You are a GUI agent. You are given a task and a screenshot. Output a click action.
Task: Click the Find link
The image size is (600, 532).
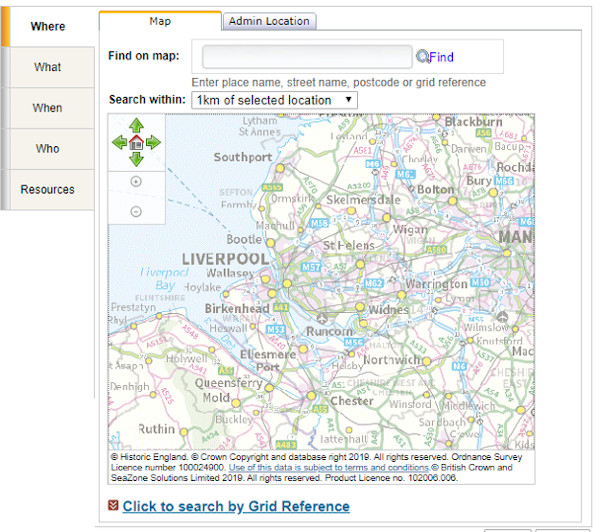(441, 57)
